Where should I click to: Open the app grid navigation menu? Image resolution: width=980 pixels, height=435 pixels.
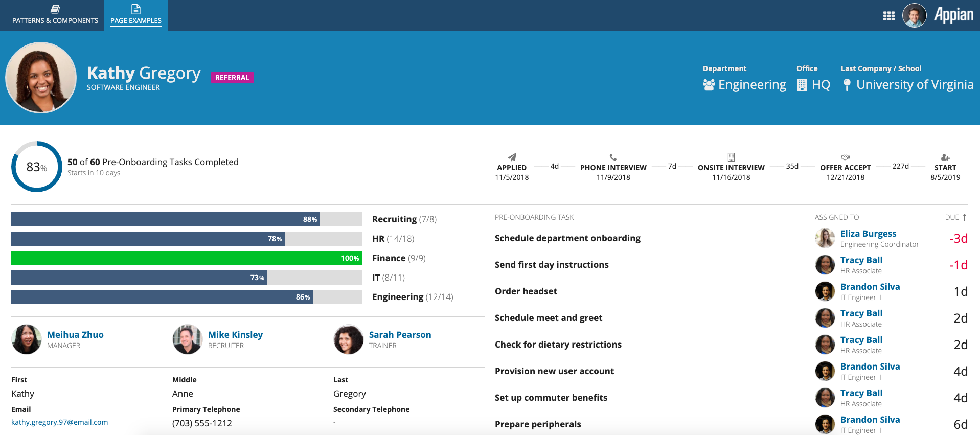[x=888, y=16]
